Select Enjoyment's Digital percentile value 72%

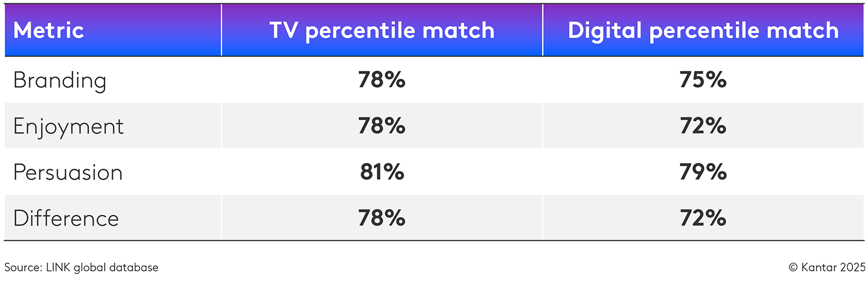pos(703,126)
